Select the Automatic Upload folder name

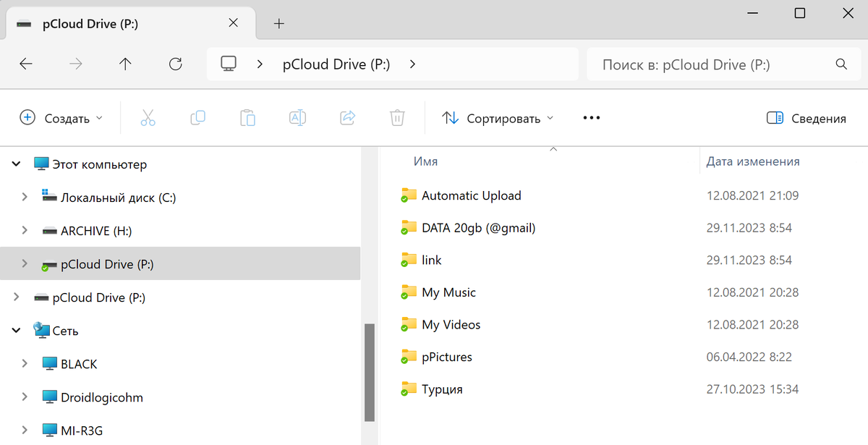pos(472,195)
